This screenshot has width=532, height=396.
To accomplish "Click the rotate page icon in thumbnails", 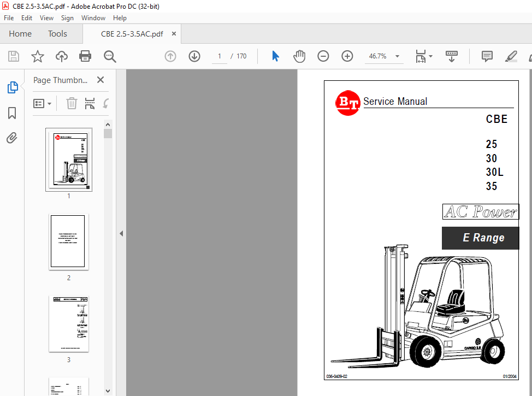I will [x=106, y=103].
